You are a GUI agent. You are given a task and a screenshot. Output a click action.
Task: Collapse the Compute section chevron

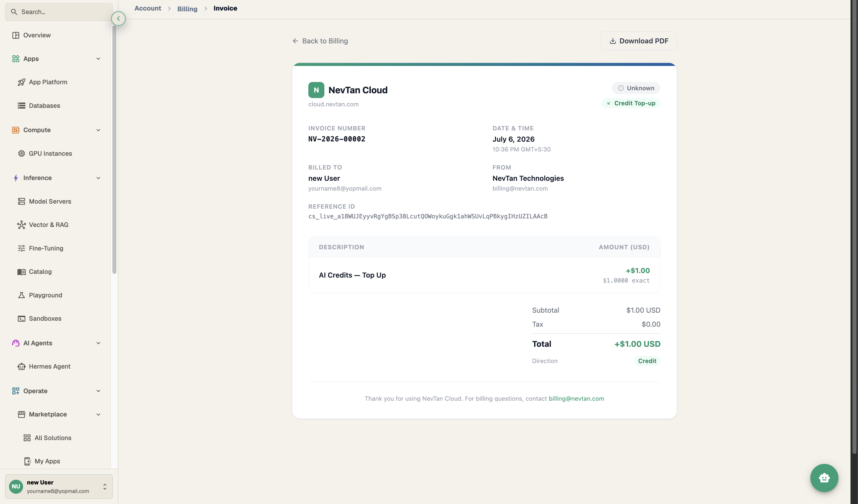[x=98, y=130]
